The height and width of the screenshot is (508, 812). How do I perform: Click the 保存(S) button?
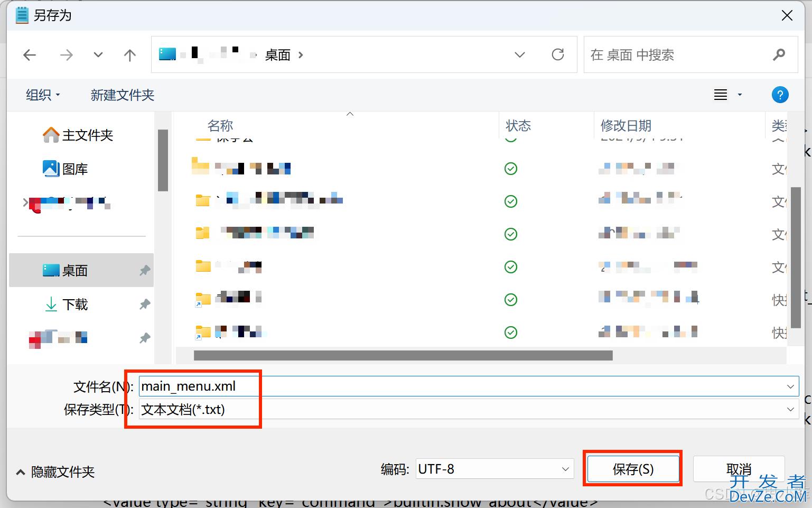tap(633, 469)
